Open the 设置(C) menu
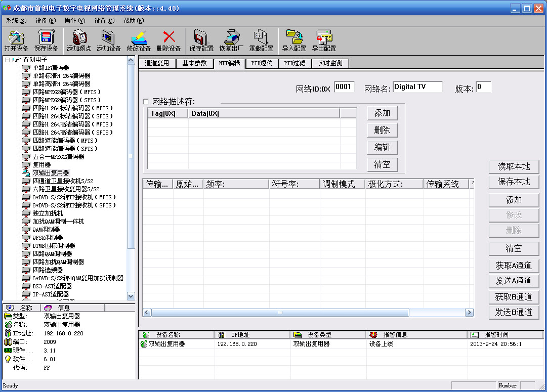 click(104, 21)
